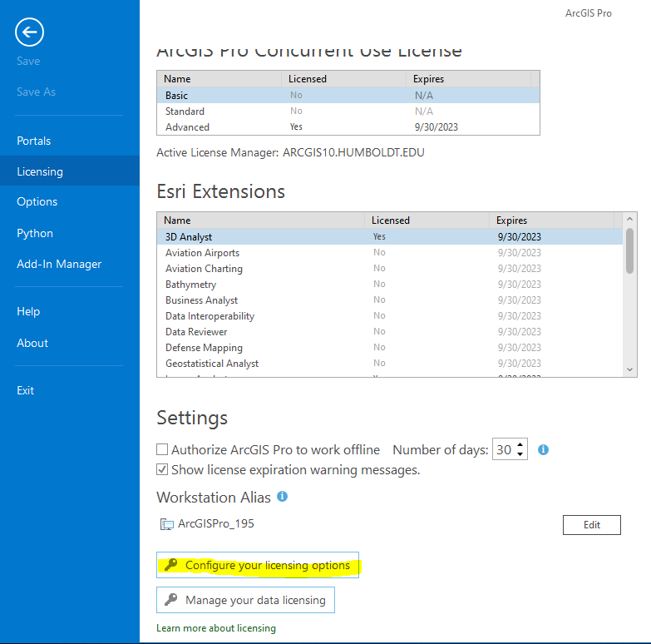Click the key icon for data licensing
This screenshot has width=651, height=644.
click(171, 600)
